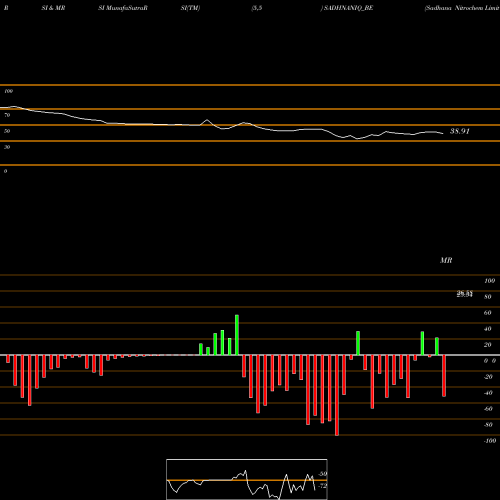Click the MR right-axis label 40

coord(488,329)
